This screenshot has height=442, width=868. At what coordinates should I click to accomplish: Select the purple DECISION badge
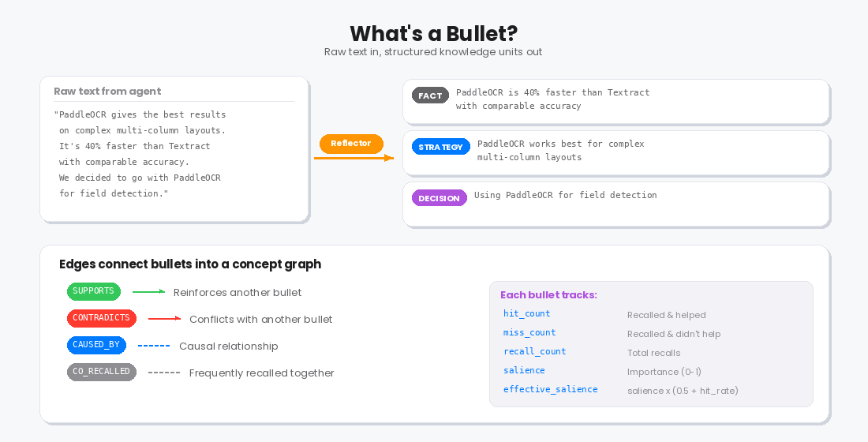(439, 198)
